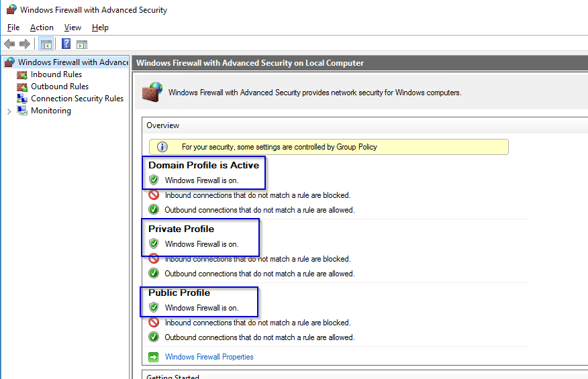
Task: Select Outbound Rules in the tree
Action: (x=60, y=87)
